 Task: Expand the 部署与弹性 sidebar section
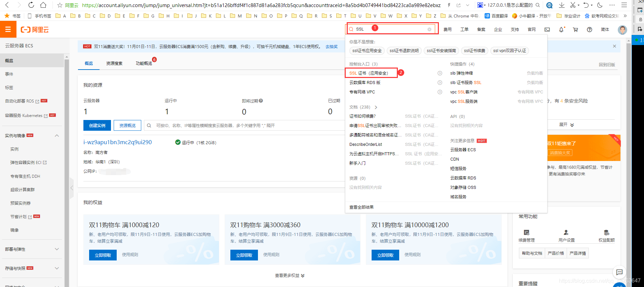click(x=57, y=249)
